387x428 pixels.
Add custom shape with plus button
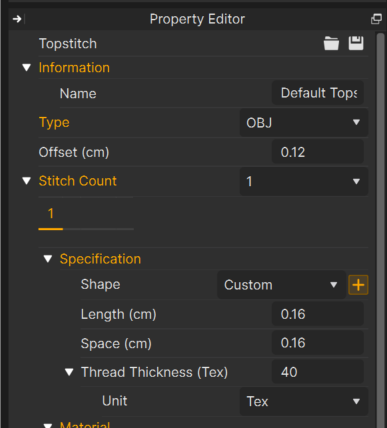coord(358,285)
